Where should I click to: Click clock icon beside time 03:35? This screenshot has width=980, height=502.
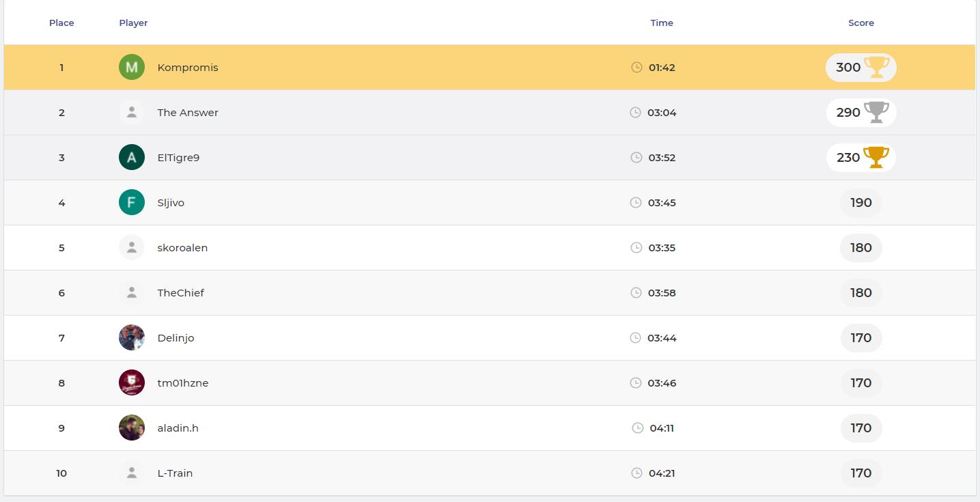click(636, 248)
